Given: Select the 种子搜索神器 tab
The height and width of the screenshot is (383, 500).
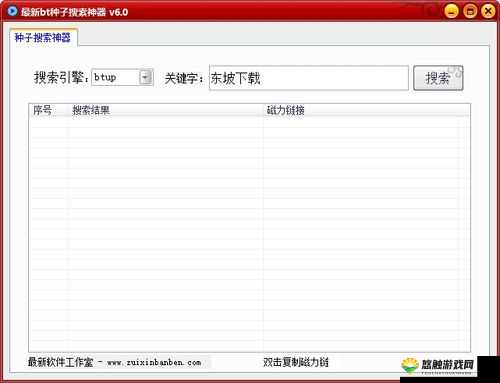Looking at the screenshot, I should pos(43,37).
